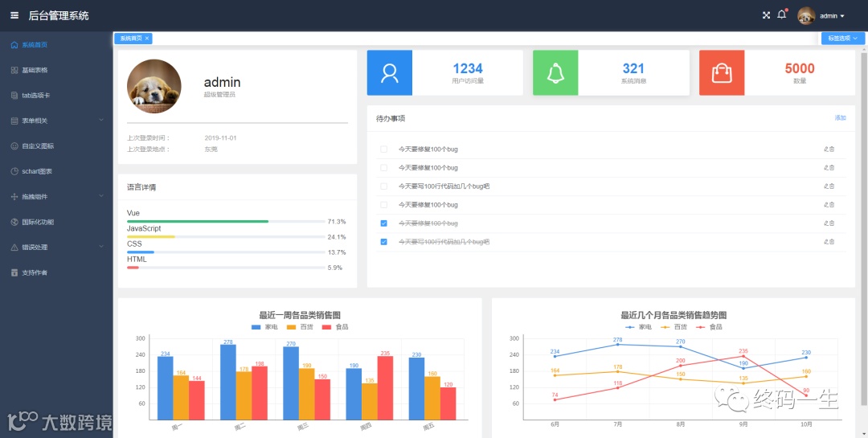Click the 5000 数量 number
Image resolution: width=868 pixels, height=438 pixels.
click(x=800, y=68)
